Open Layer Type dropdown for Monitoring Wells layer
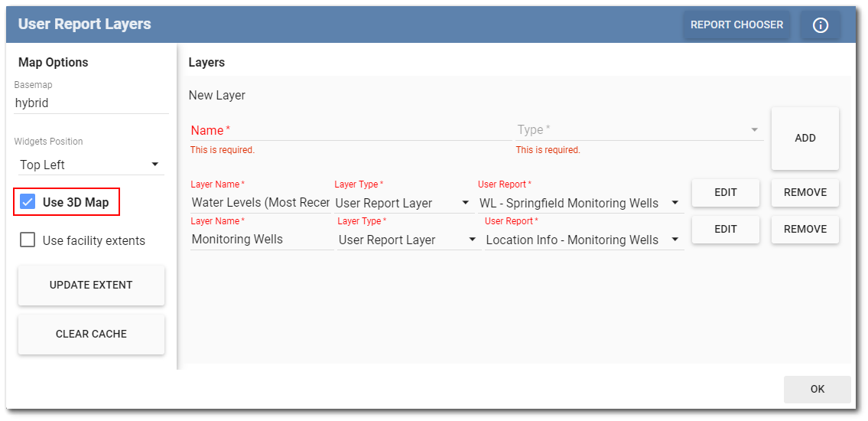This screenshot has height=421, width=868. click(x=408, y=240)
